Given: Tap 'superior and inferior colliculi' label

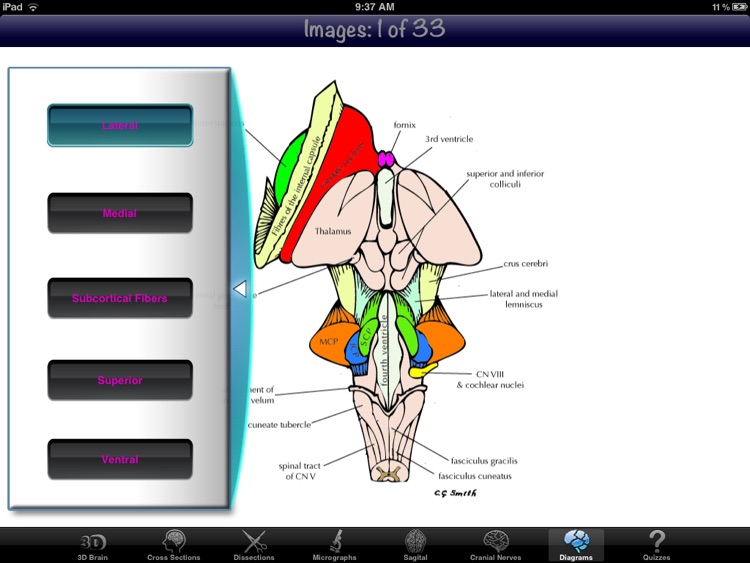Looking at the screenshot, I should [x=505, y=179].
